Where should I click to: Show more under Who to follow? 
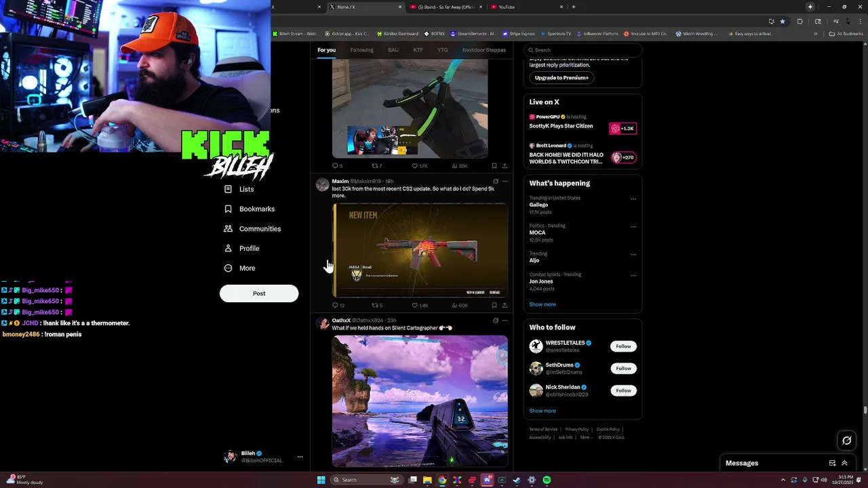[x=542, y=411]
